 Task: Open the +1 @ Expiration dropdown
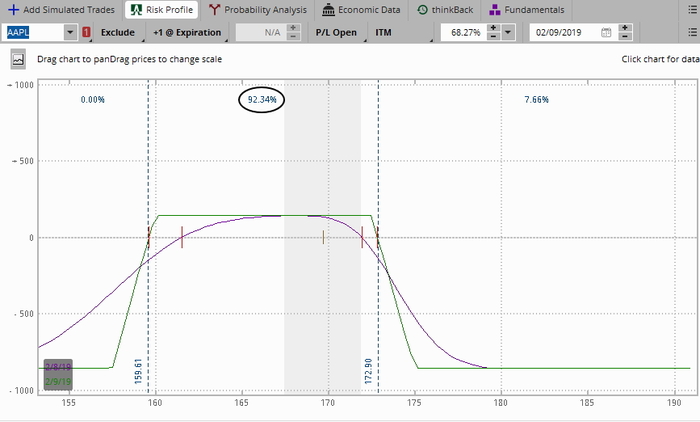[188, 33]
